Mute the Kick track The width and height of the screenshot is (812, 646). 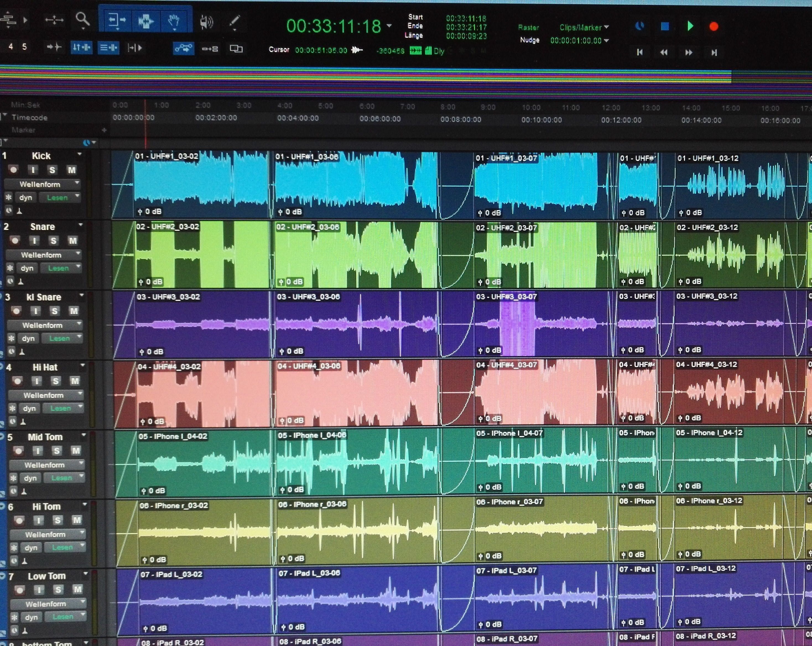(x=72, y=170)
